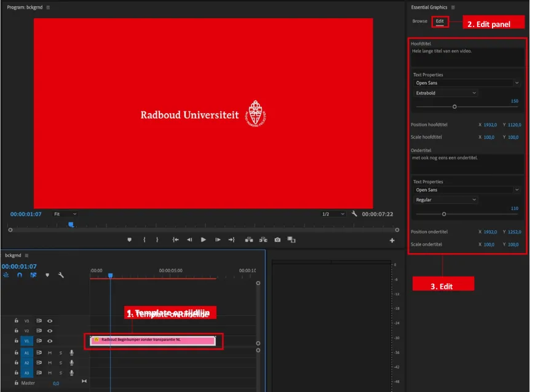Select the bckgrnd sequence tab

point(13,256)
